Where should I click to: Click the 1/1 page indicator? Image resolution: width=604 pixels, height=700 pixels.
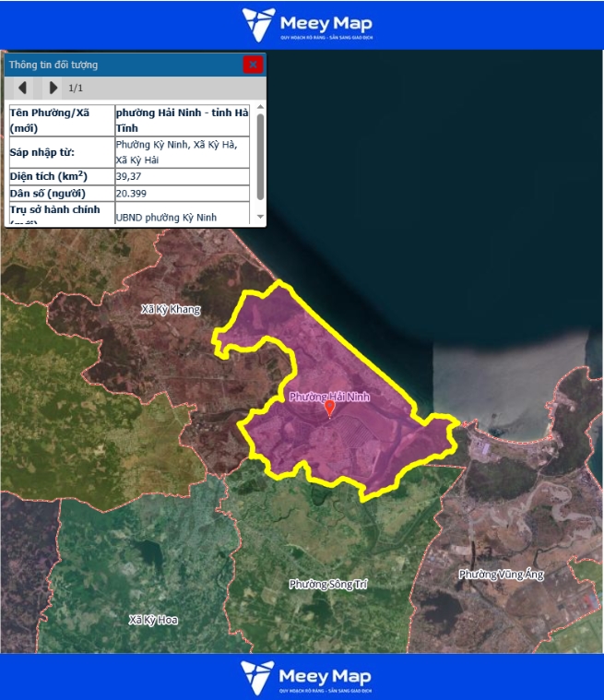click(77, 89)
